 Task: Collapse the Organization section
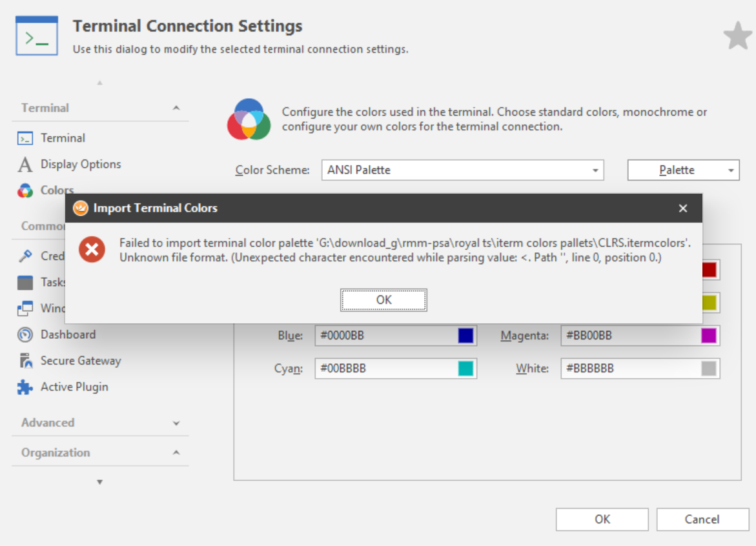click(176, 453)
